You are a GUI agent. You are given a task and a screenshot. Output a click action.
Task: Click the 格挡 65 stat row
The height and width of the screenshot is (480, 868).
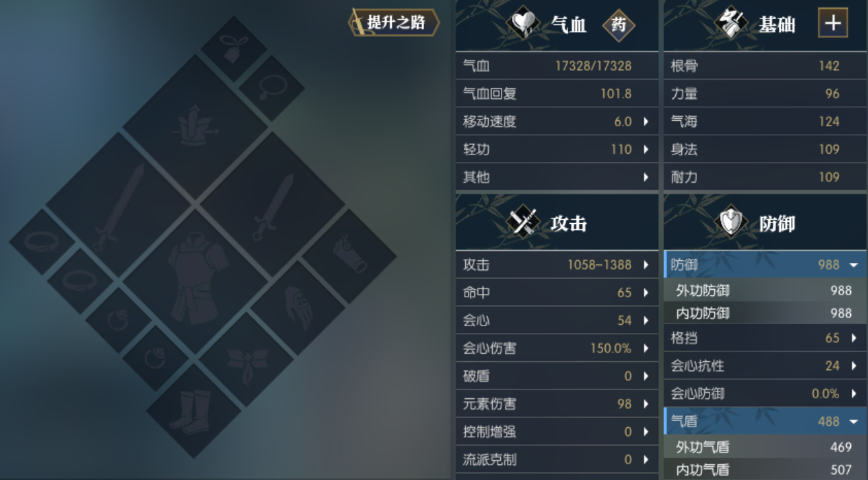pos(765,338)
